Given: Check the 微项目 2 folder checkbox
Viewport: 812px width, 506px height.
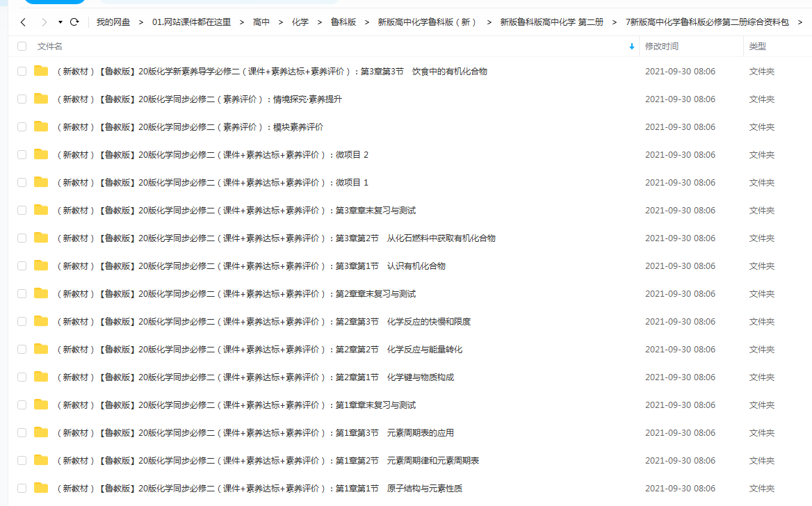Looking at the screenshot, I should tap(22, 155).
